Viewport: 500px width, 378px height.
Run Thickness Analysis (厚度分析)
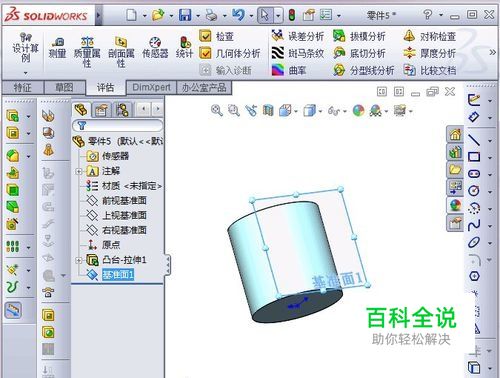[x=429, y=53]
